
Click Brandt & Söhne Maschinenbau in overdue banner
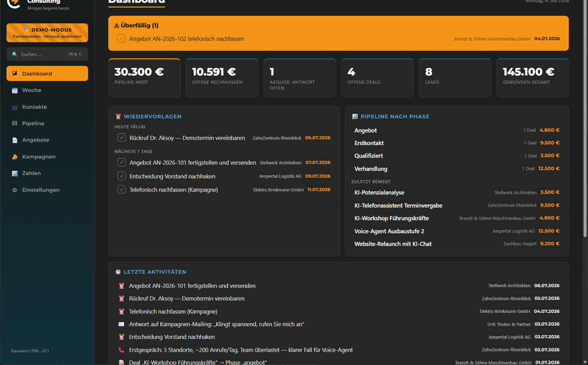492,39
